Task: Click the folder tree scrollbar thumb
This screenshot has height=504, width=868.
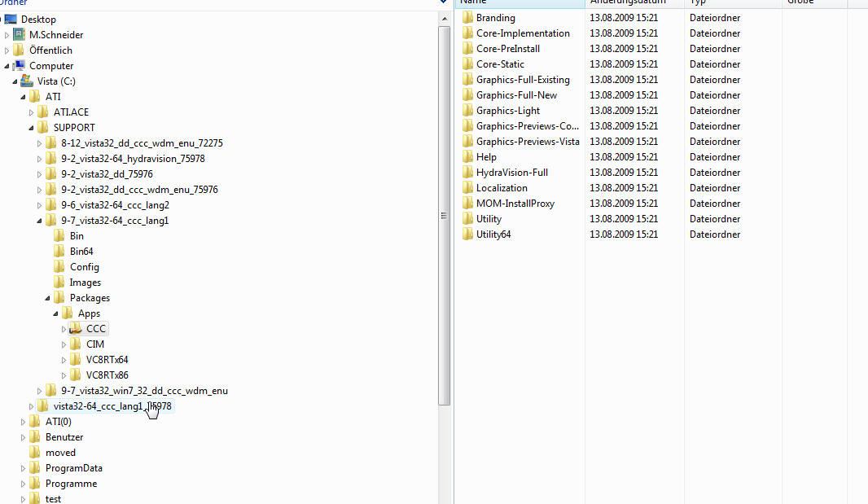Action: pos(444,216)
